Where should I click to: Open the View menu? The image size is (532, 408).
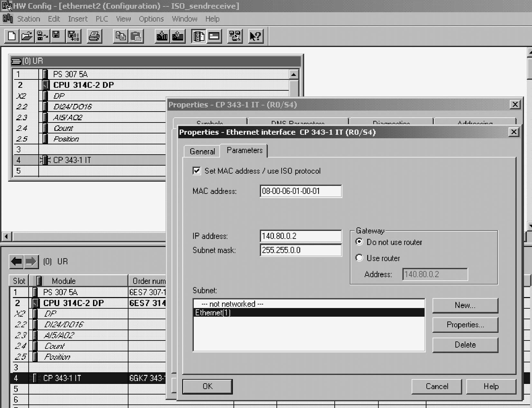(124, 19)
